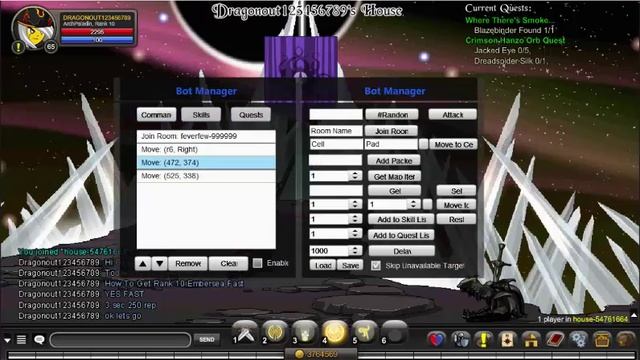Open the treasure chest icon
The height and width of the screenshot is (360, 640).
tap(602, 340)
